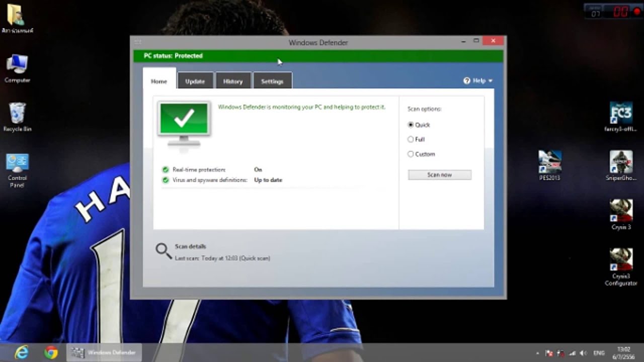Click the ENG input language indicator

(599, 353)
